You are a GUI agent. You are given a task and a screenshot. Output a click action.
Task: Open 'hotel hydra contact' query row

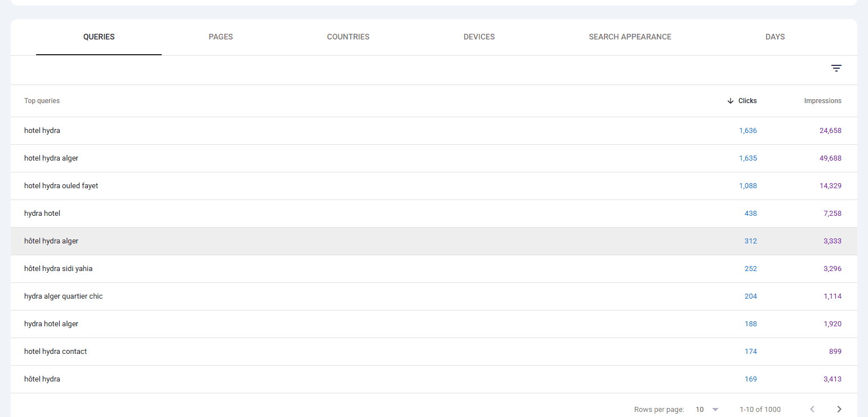point(434,352)
